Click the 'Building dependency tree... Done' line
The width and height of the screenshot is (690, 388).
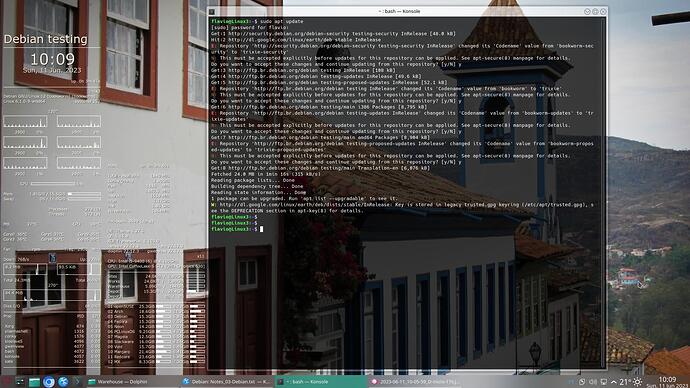click(x=257, y=187)
